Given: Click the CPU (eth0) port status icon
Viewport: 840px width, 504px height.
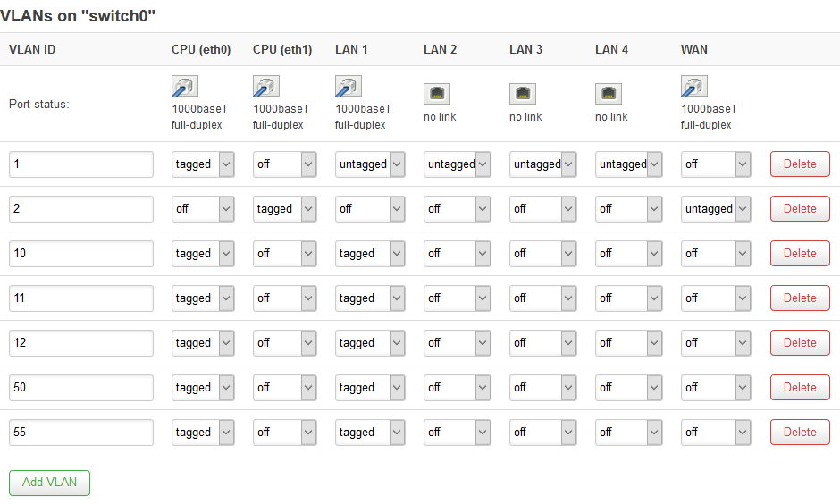Looking at the screenshot, I should 185,86.
